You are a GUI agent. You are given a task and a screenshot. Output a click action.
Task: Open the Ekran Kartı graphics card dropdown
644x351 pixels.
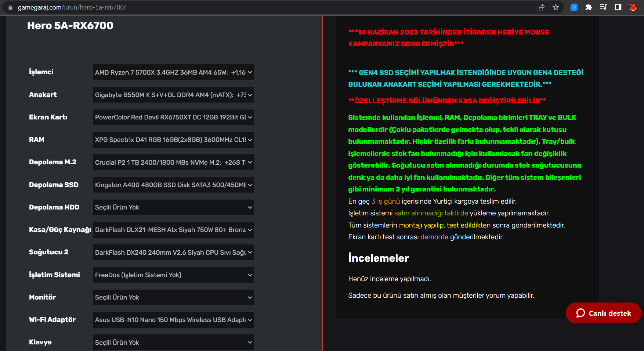click(174, 117)
